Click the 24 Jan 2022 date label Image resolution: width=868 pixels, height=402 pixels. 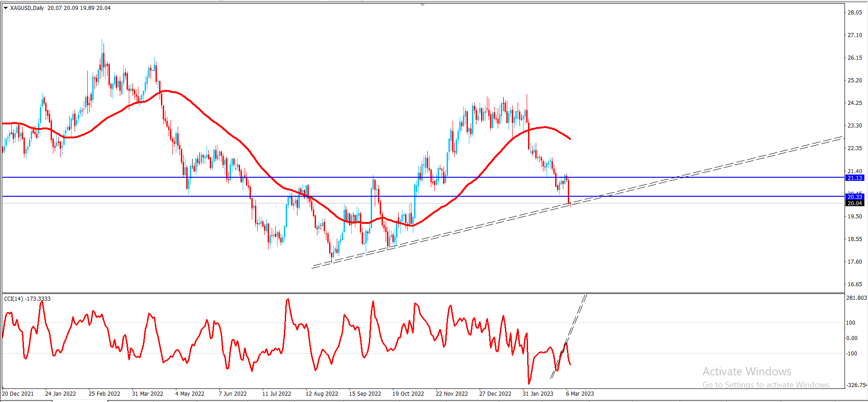(x=61, y=393)
